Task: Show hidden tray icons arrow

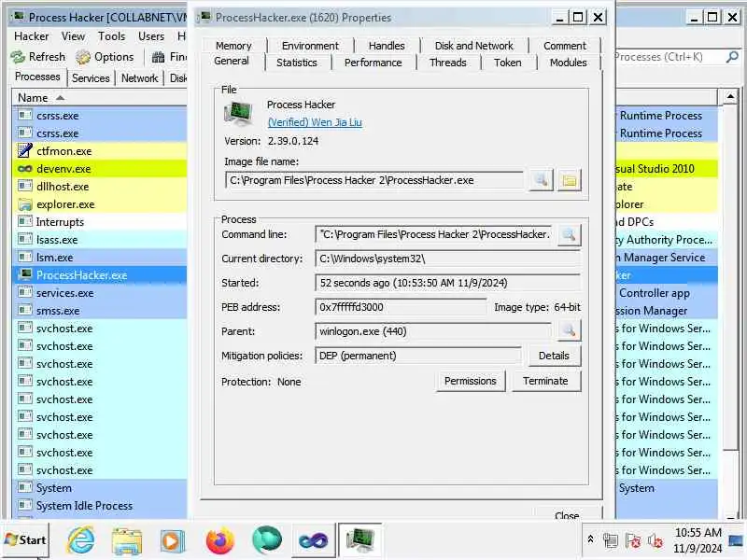Action: [590, 539]
